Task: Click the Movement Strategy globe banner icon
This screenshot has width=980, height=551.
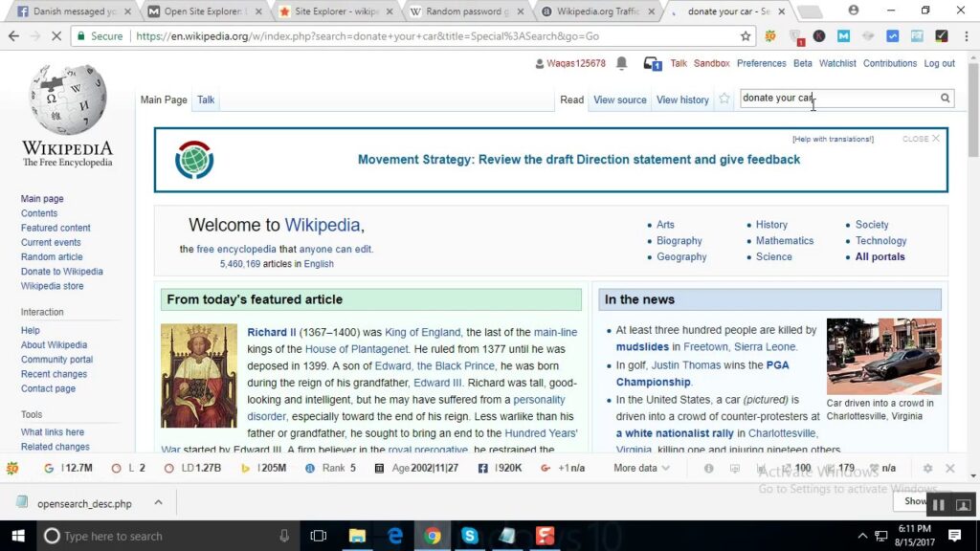Action: 194,160
